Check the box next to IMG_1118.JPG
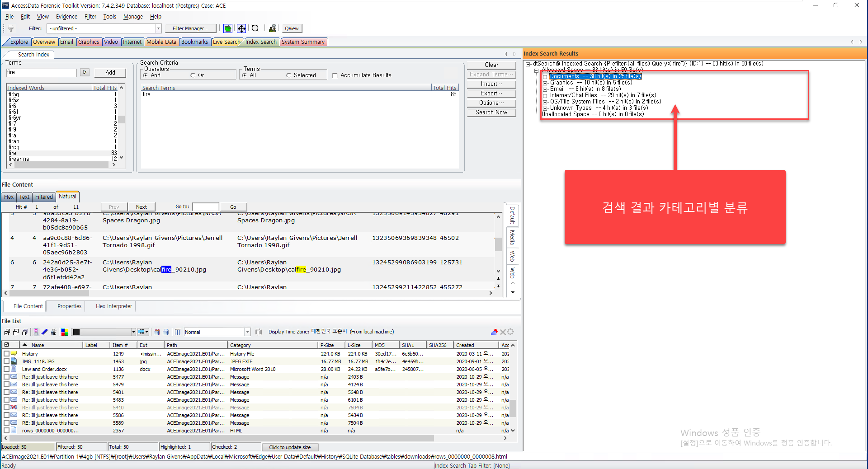Screen dimensions: 868x469 (x=7, y=361)
